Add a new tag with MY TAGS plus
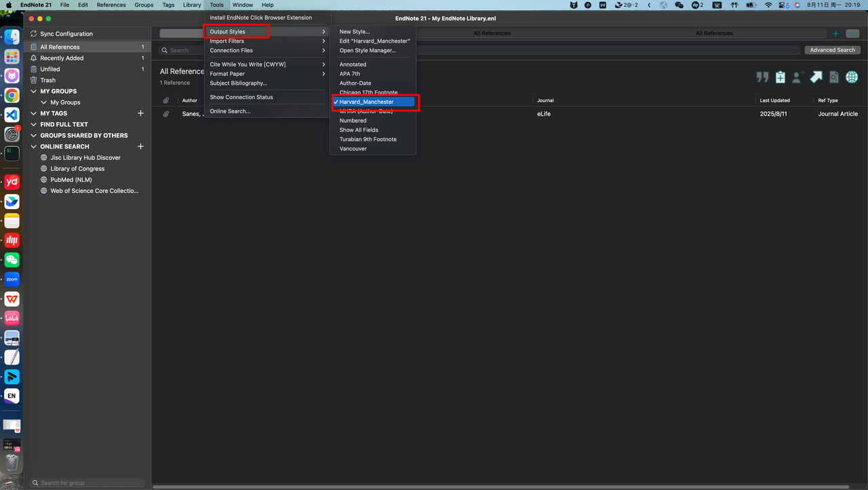This screenshot has width=868, height=490. coord(141,113)
